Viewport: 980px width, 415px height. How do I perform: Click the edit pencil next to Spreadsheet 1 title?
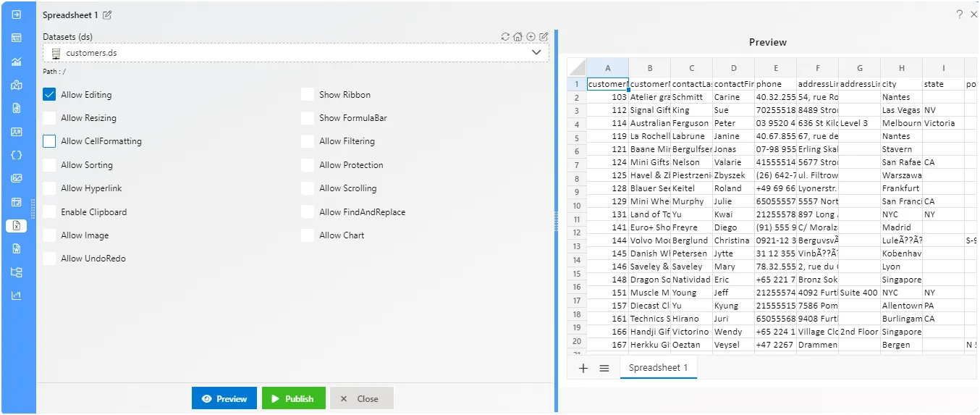pyautogui.click(x=108, y=15)
